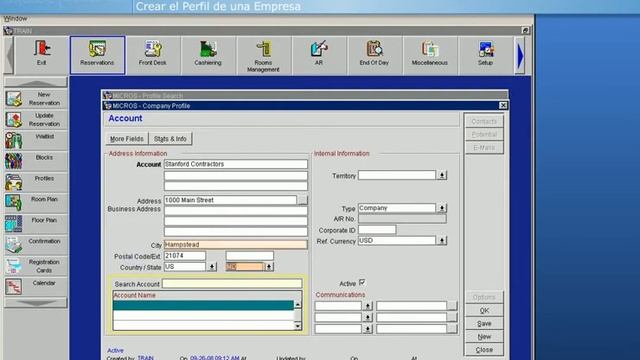Screen dimensions: 640x360
Task: Click the Save button
Action: (484, 323)
